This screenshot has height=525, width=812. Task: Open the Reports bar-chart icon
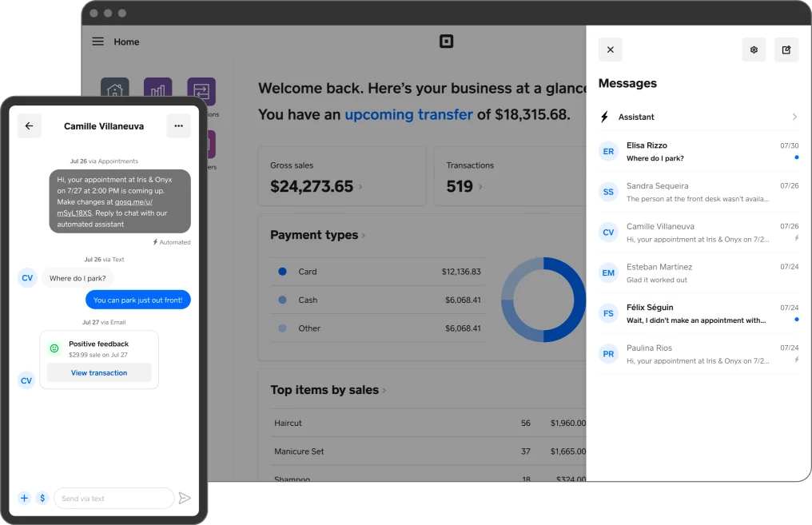tap(157, 88)
